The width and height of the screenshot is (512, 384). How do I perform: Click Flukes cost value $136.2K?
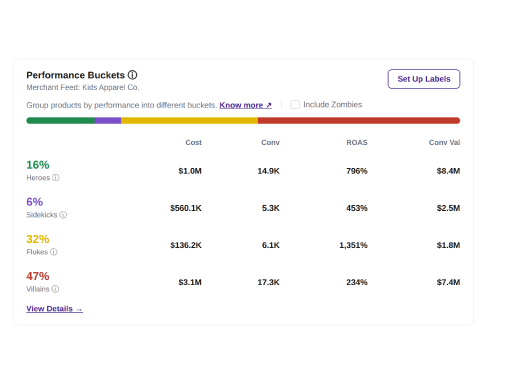[186, 245]
